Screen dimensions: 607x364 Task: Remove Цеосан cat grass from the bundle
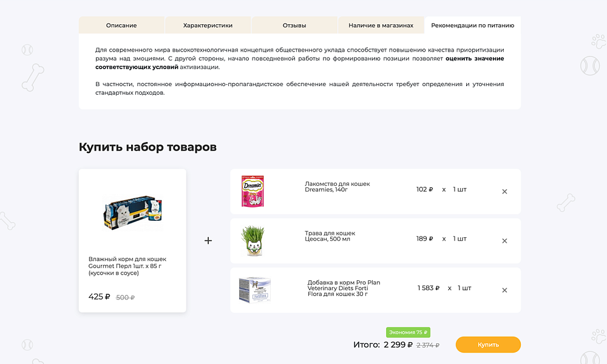click(x=504, y=241)
